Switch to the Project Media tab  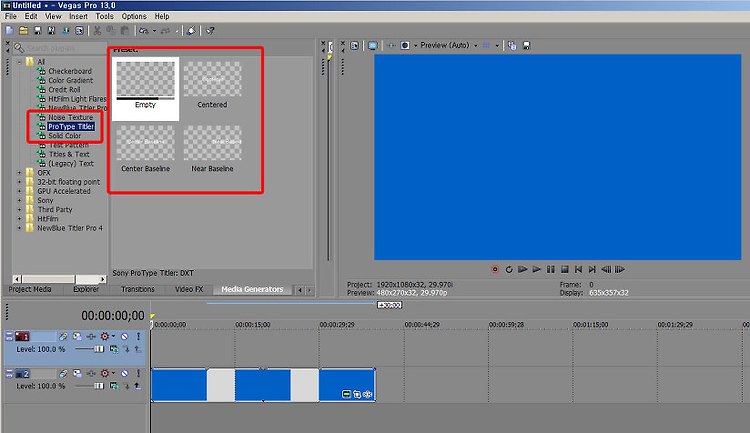click(30, 289)
